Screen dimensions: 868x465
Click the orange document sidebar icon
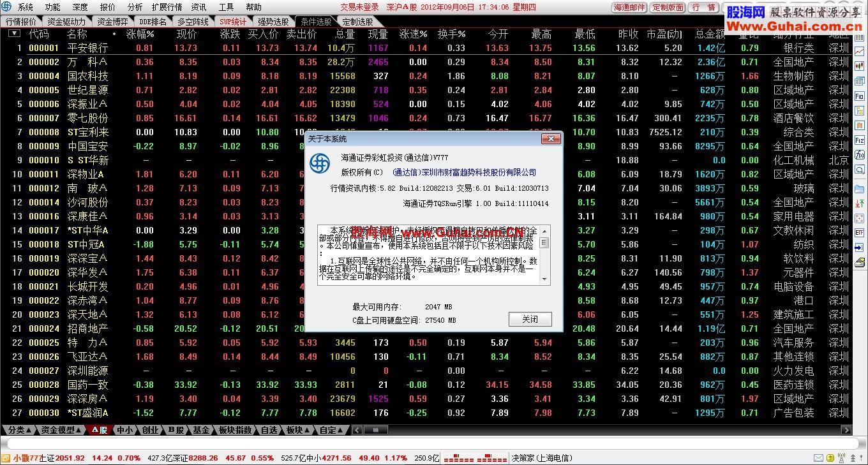tap(859, 126)
